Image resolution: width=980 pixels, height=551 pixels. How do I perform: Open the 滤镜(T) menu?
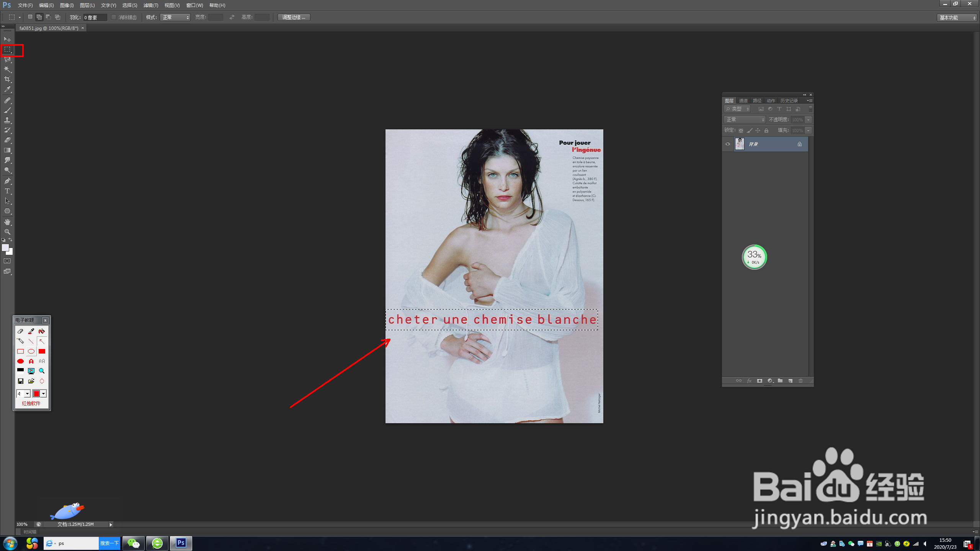click(x=150, y=5)
